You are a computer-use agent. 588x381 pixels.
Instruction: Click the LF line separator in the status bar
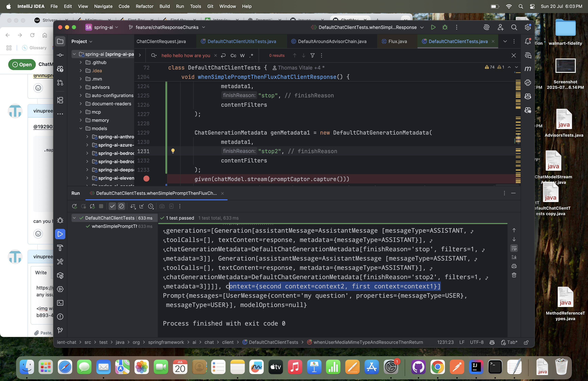[x=461, y=342]
